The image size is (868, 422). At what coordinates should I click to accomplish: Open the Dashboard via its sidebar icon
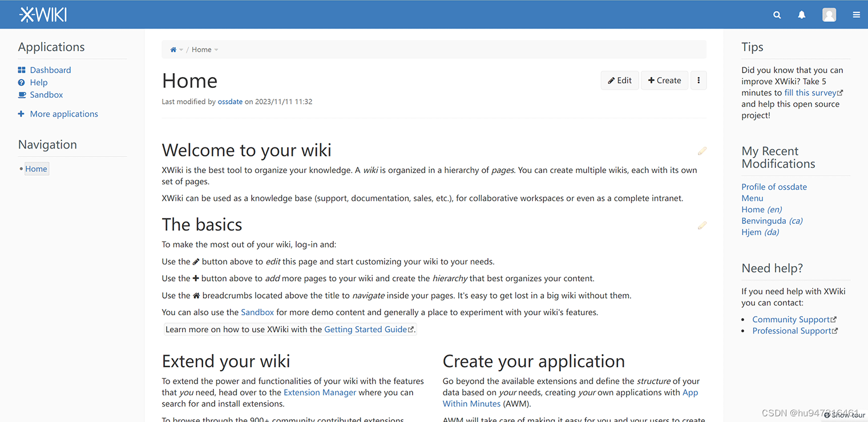tap(21, 70)
